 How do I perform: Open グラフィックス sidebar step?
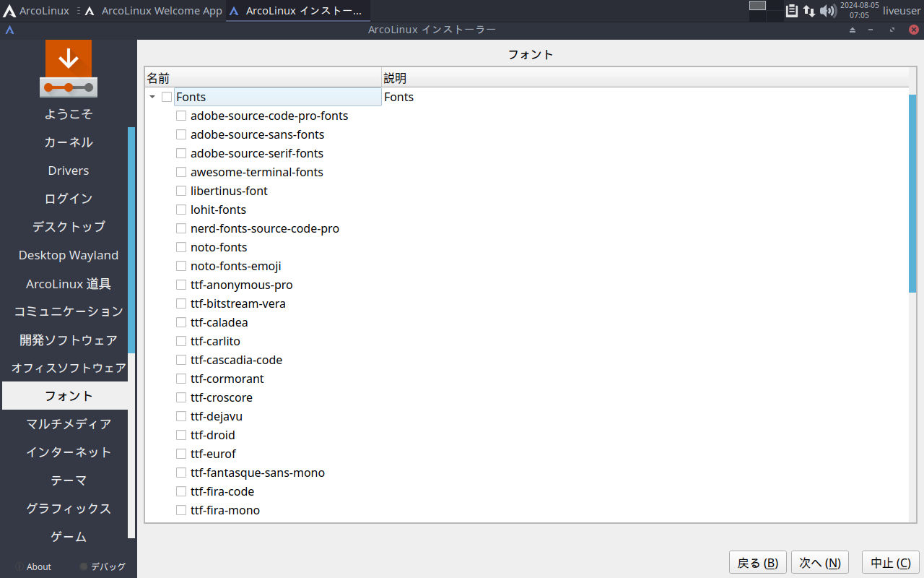coord(69,509)
